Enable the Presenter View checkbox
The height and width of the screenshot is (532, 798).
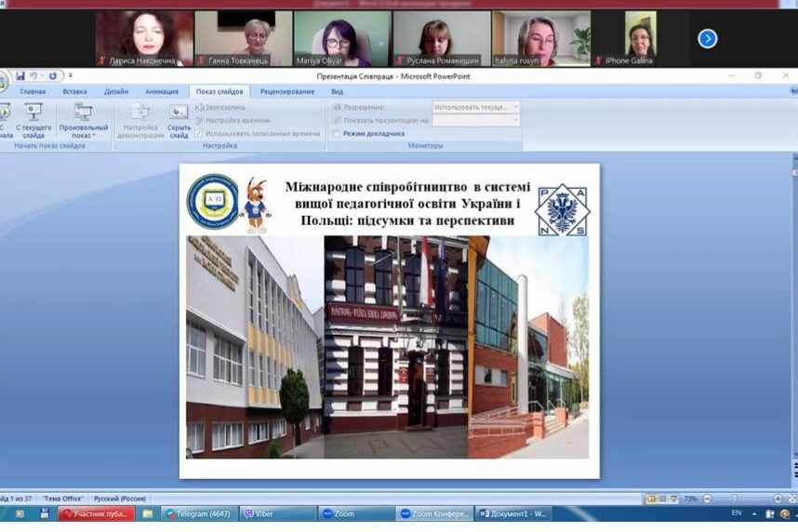click(337, 133)
